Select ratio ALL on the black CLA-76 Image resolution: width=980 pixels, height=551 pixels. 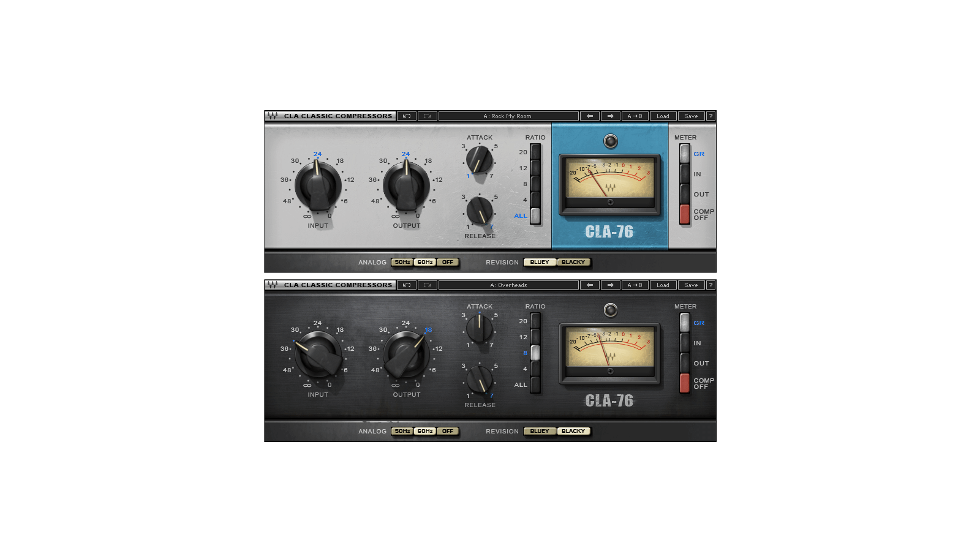[535, 384]
